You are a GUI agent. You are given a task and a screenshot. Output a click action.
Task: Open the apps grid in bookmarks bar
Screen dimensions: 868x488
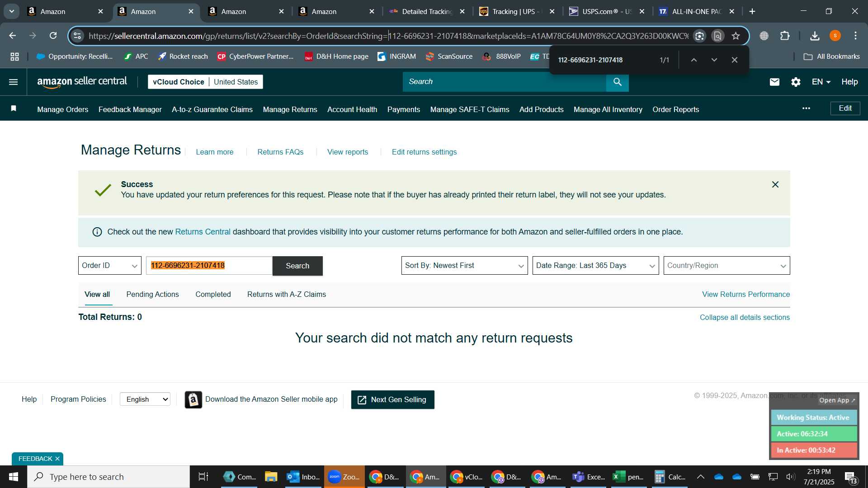pyautogui.click(x=14, y=56)
